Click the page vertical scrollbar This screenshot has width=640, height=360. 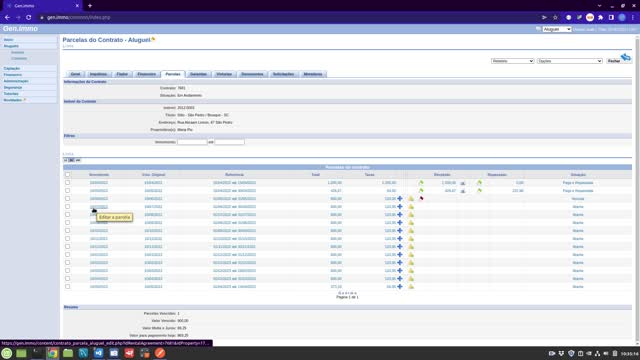coord(637,190)
